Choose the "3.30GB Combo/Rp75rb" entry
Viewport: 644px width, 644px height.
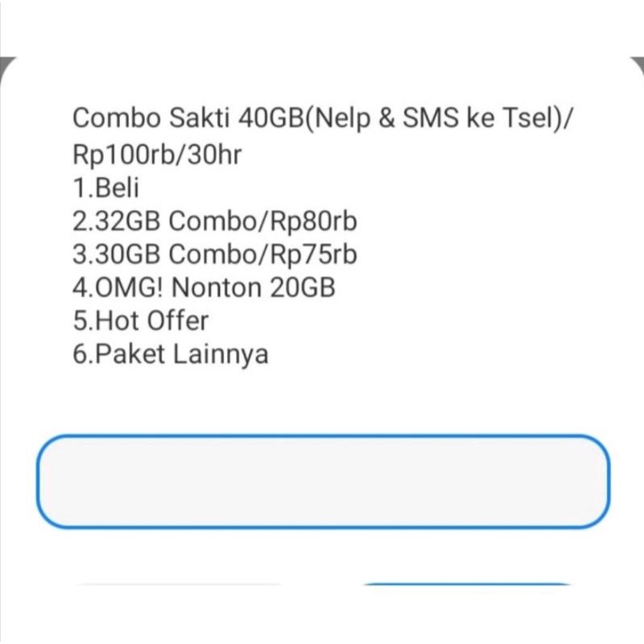coord(214,254)
